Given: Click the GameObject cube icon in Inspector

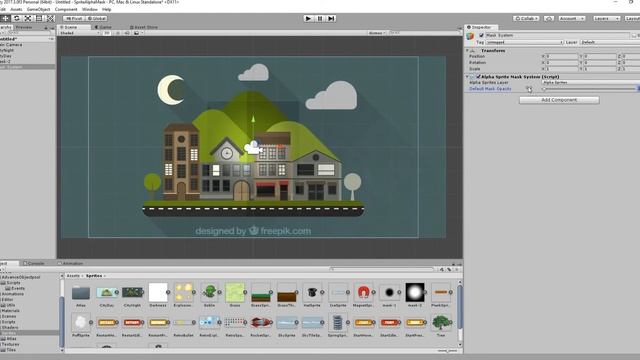Looking at the screenshot, I should pyautogui.click(x=470, y=36).
